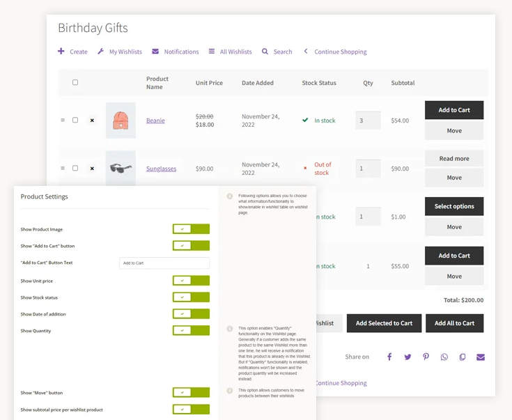Image resolution: width=512 pixels, height=420 pixels.
Task: Toggle Show Unit price switch
Action: pos(191,281)
